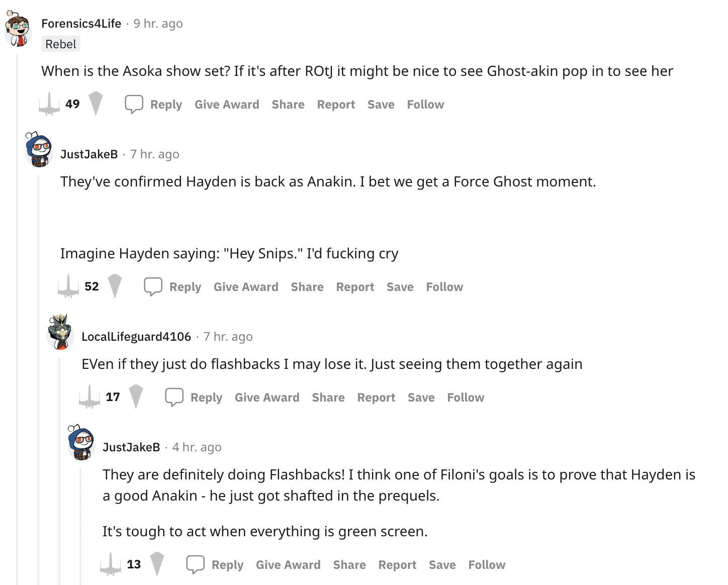Upvote JustJakeB's green screen comment
728x585 pixels.
point(111,564)
